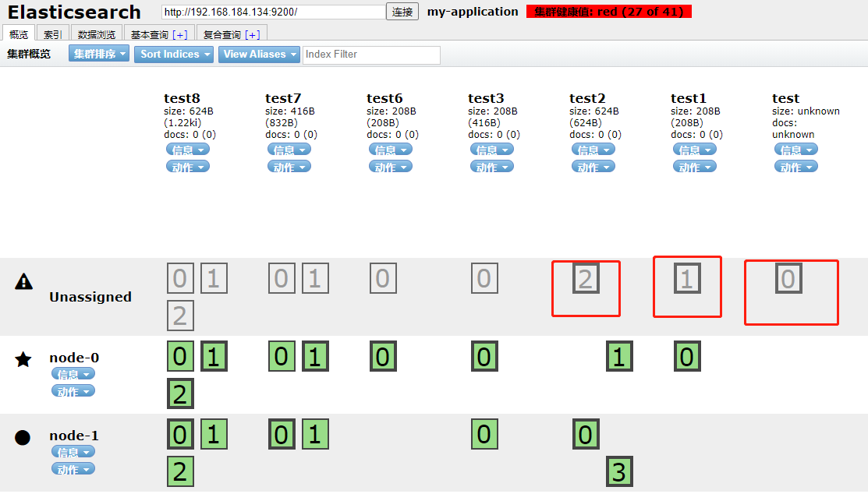Open 信息 dropdown under test3
The image size is (868, 501).
point(491,150)
